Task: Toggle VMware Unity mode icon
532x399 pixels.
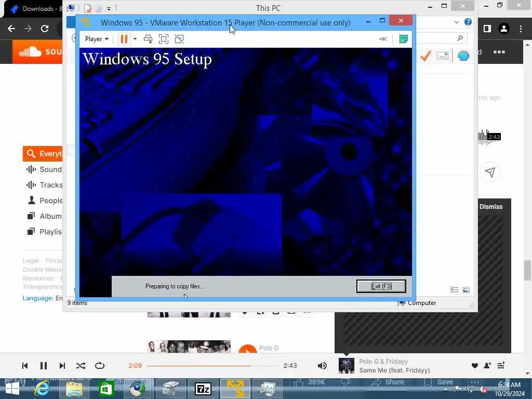Action: tap(179, 39)
